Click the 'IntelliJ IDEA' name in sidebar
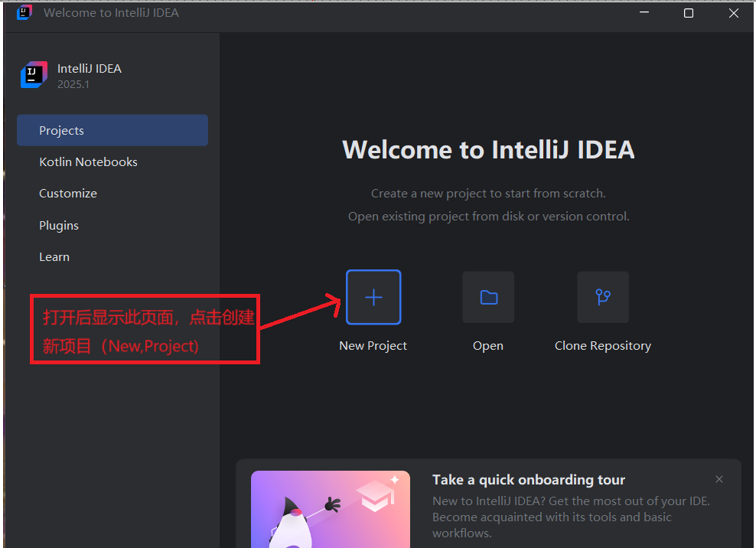This screenshot has height=548, width=756. click(x=90, y=69)
